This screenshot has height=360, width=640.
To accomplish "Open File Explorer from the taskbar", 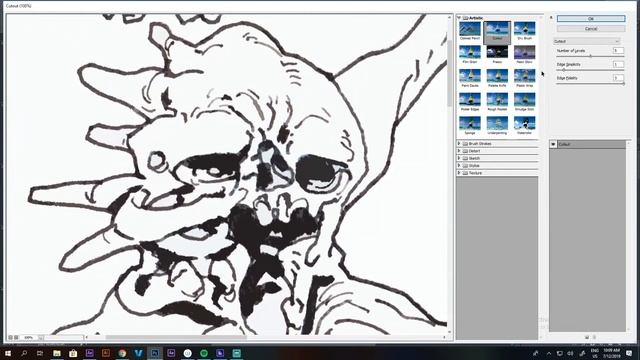I will point(57,353).
